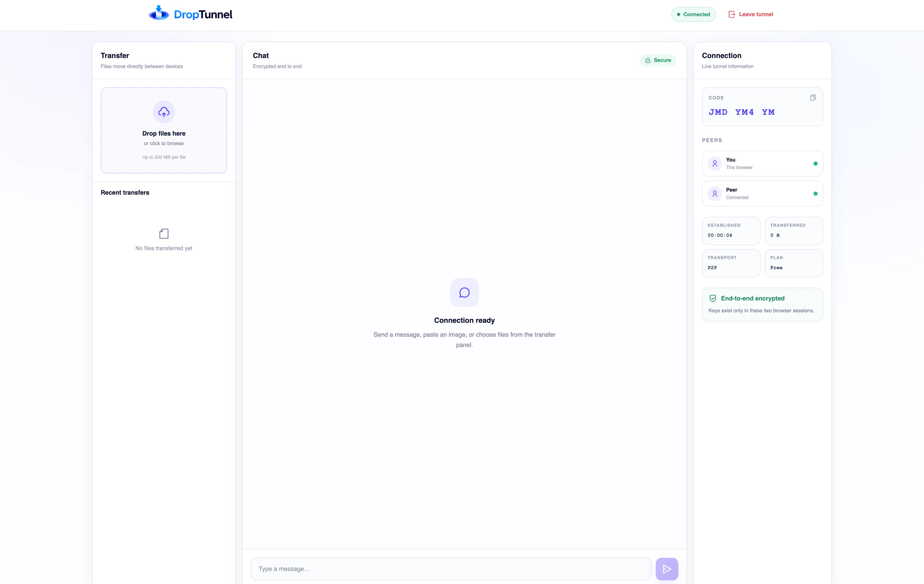
Task: Focus the Type a message input field
Action: pos(451,569)
